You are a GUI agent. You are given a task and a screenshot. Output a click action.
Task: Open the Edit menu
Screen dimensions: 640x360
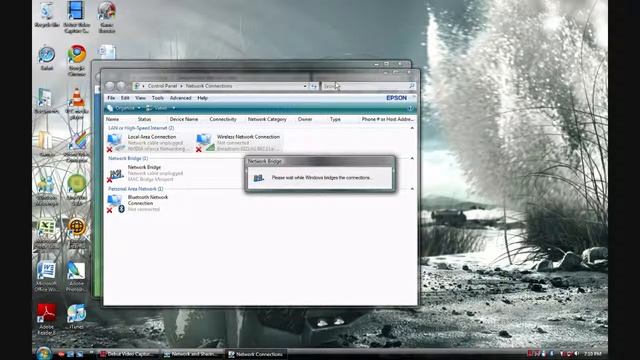point(125,98)
